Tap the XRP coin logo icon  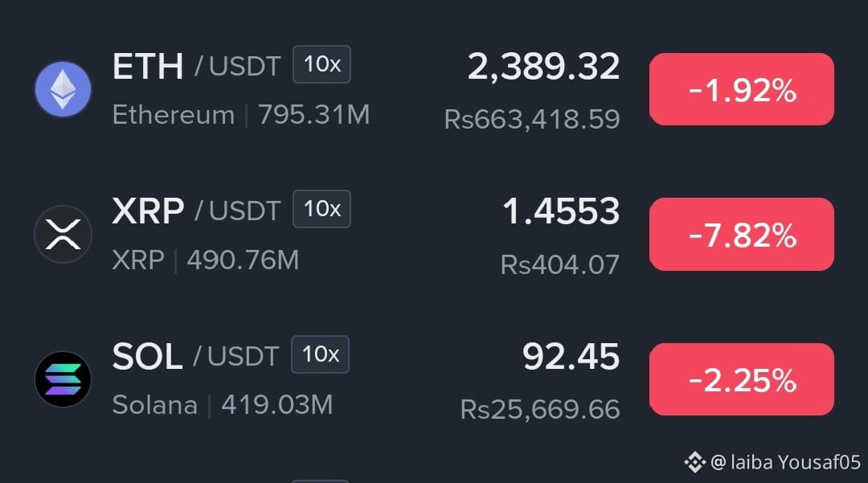coord(63,234)
